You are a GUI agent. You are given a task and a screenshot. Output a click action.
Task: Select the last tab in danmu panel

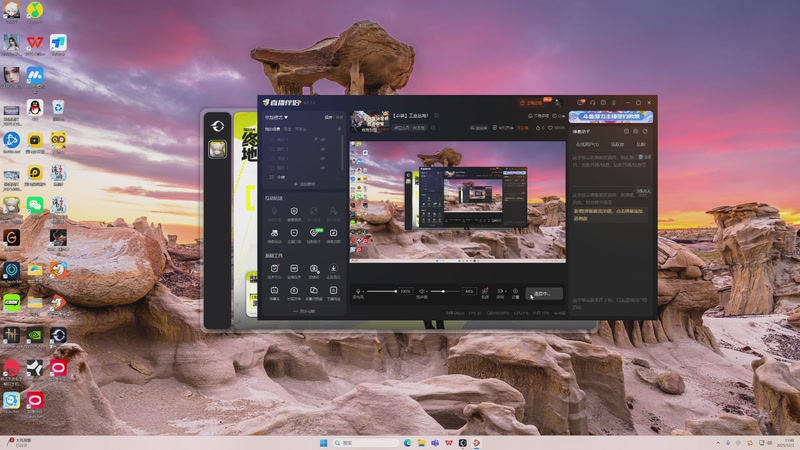[x=641, y=144]
